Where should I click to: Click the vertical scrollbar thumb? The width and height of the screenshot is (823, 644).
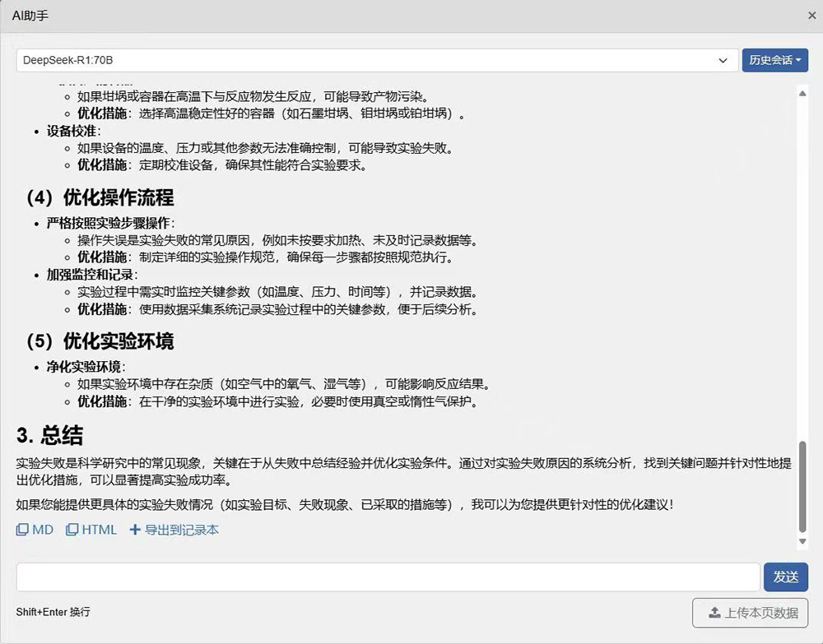[x=803, y=485]
